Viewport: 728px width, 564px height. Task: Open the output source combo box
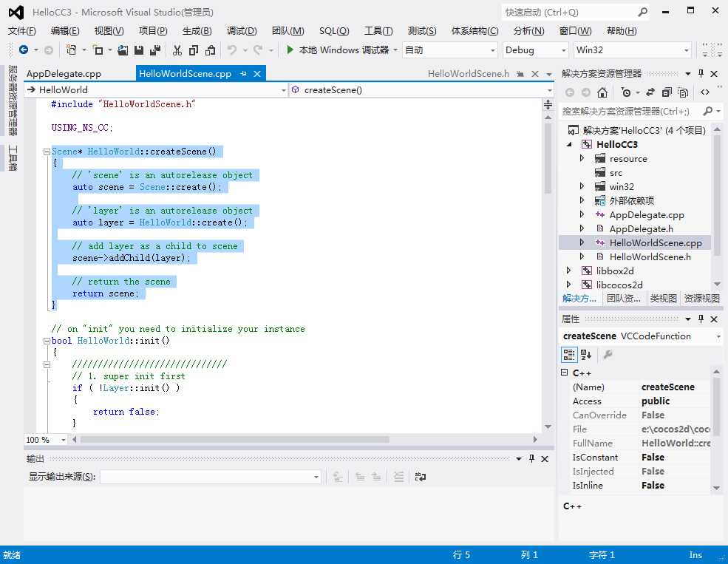tap(211, 477)
